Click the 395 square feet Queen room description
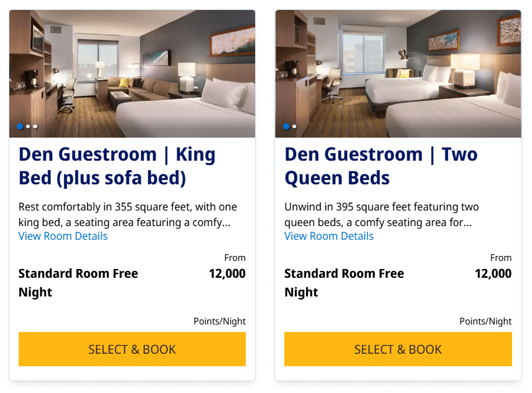The height and width of the screenshot is (393, 532). [381, 215]
